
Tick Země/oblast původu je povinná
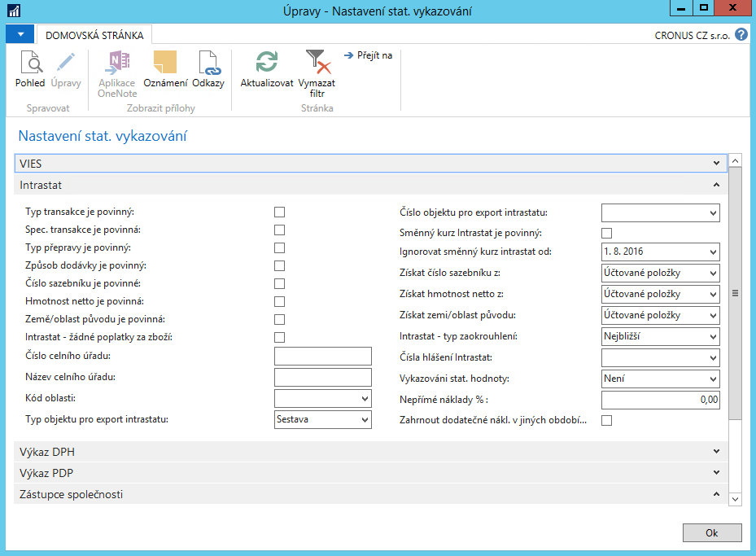click(x=280, y=319)
